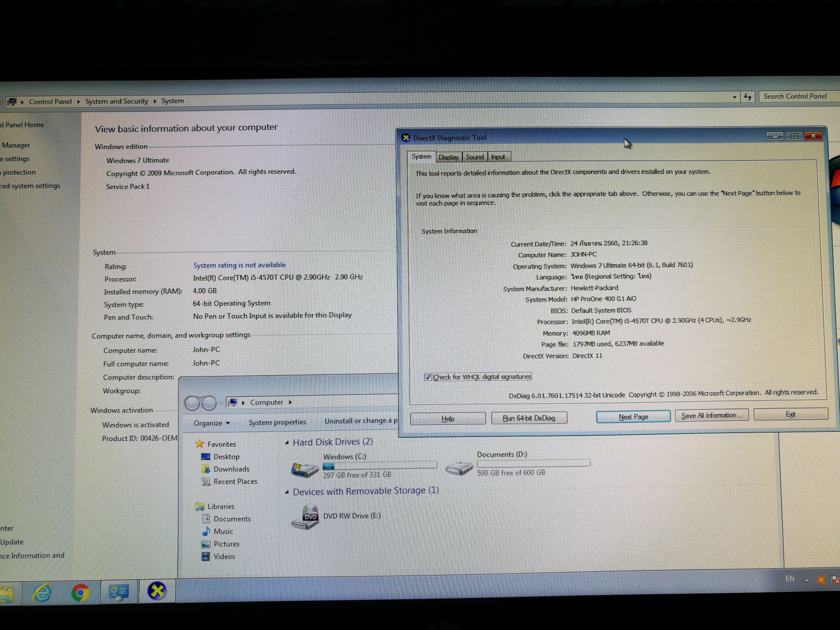Launch Google Chrome from the taskbar
This screenshot has width=840, height=630.
tap(80, 593)
